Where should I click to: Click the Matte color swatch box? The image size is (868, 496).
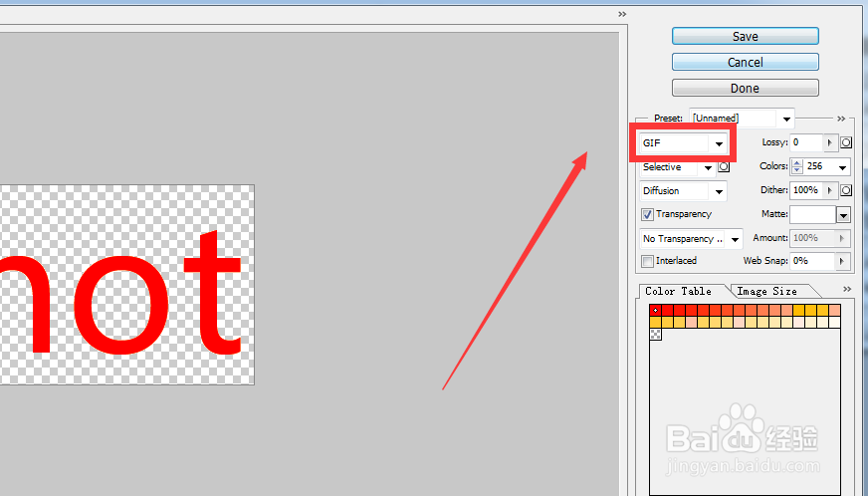812,215
